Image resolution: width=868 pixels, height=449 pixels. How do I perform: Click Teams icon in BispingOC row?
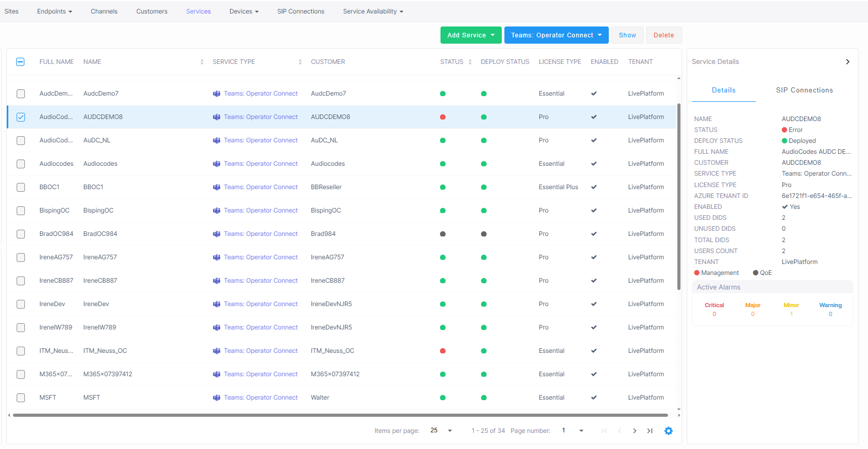pyautogui.click(x=217, y=210)
